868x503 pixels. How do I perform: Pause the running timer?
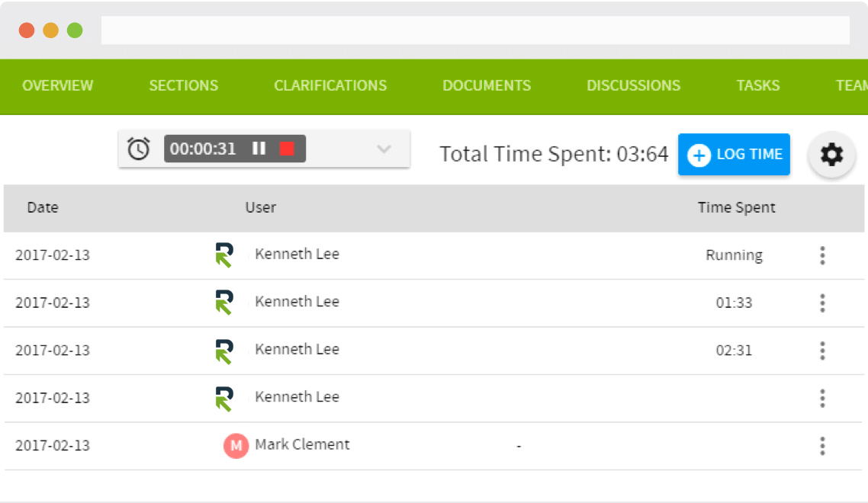click(x=259, y=149)
